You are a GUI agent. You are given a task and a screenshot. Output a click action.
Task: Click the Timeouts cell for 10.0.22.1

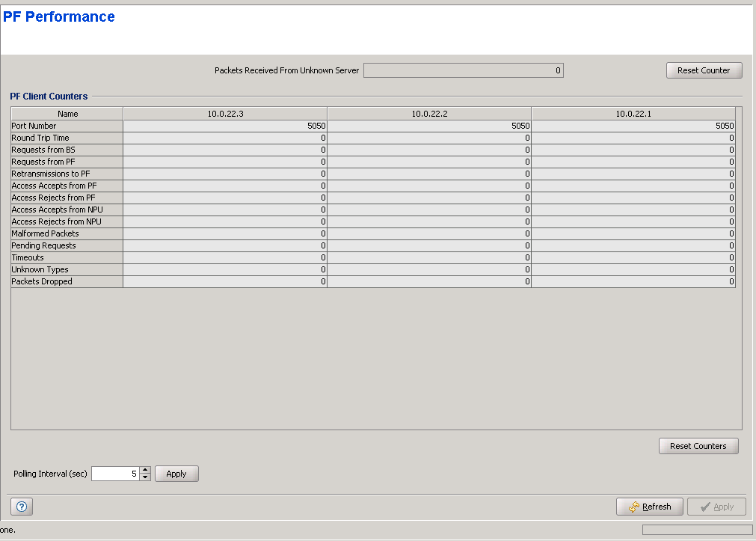click(633, 257)
